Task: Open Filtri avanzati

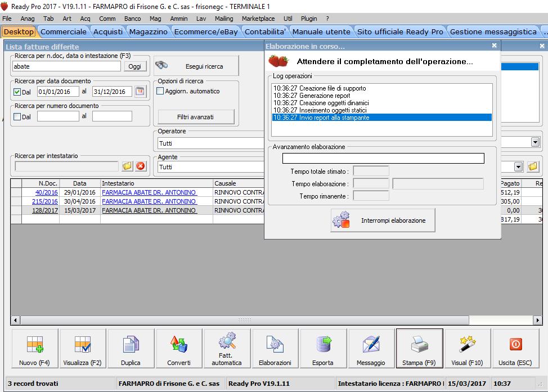Action: pos(196,117)
